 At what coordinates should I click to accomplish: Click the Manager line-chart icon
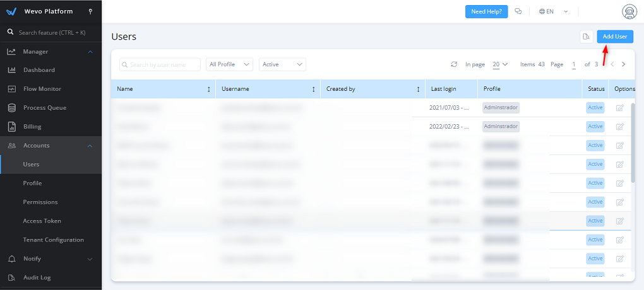point(11,52)
